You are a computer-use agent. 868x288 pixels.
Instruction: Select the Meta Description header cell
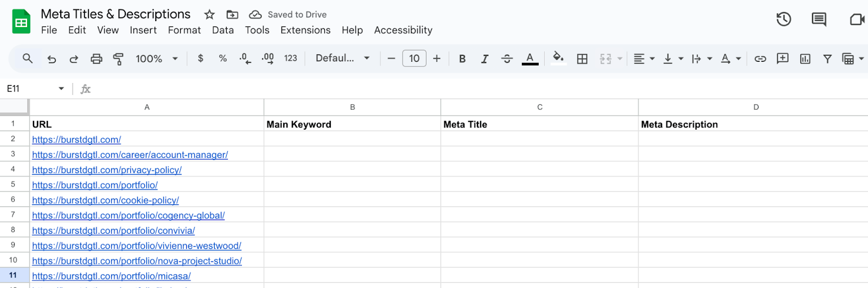[x=753, y=124]
